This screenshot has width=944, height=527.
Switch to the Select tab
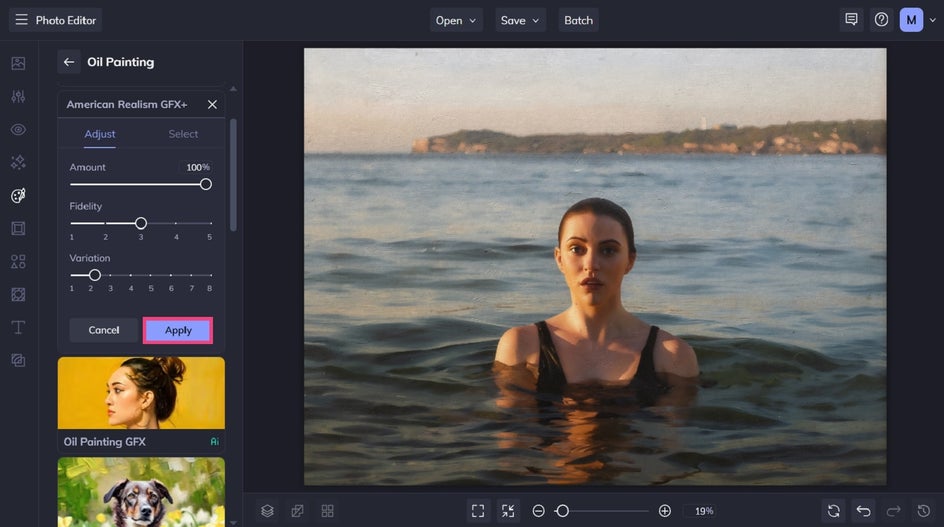(x=183, y=134)
